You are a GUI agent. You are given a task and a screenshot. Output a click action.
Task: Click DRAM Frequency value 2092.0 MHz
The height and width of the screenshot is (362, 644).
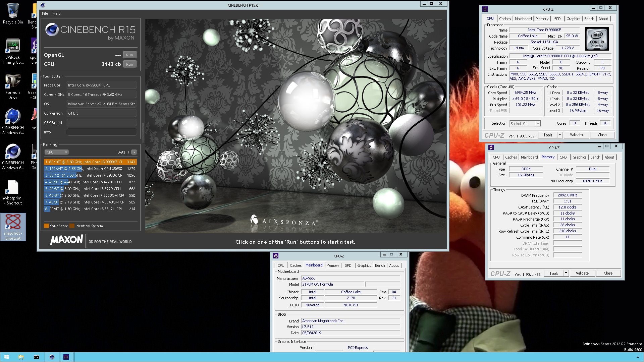[x=568, y=195]
